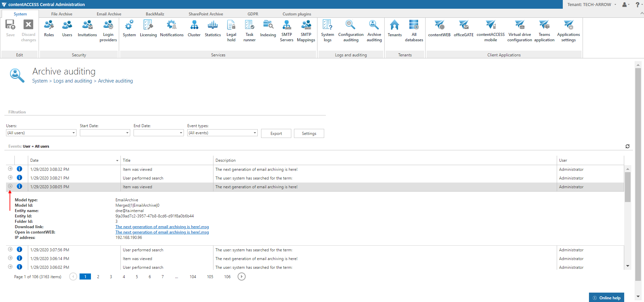The image size is (644, 302).
Task: Click the Export button
Action: (276, 134)
